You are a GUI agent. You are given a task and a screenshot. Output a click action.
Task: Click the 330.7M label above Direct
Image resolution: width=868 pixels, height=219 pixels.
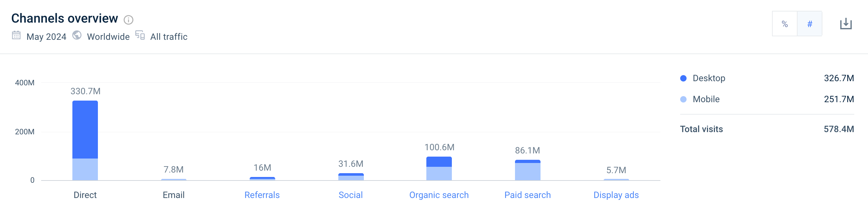[85, 91]
